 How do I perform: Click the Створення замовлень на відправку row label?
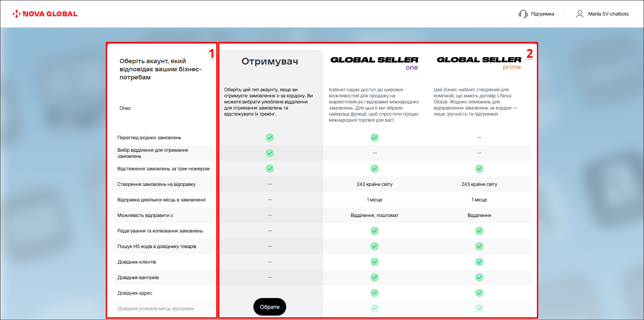(156, 184)
